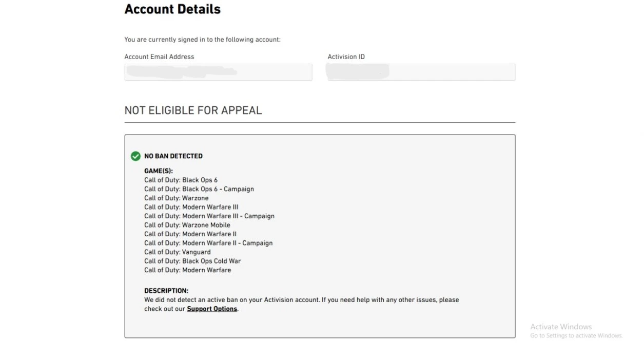Image resolution: width=644 pixels, height=356 pixels.
Task: Click the GAME(S) label
Action: click(159, 171)
